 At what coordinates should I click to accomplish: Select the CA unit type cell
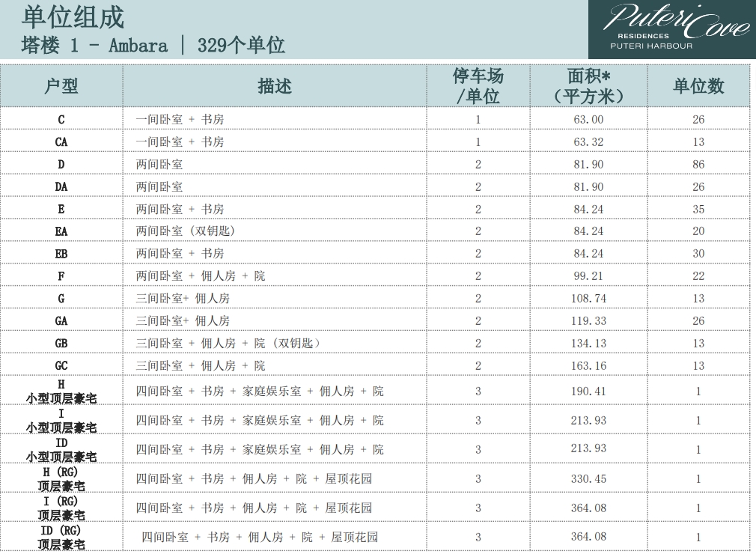click(x=61, y=141)
